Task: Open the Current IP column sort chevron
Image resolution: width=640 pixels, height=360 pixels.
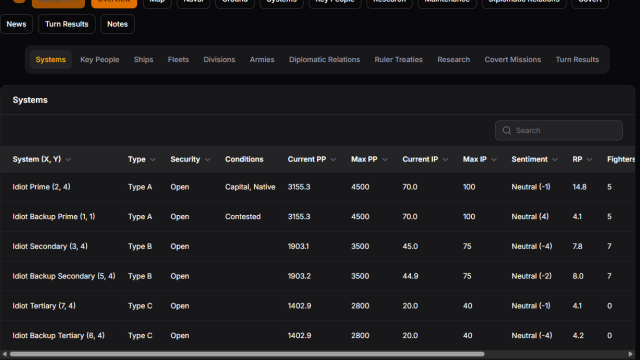Action: pyautogui.click(x=445, y=160)
